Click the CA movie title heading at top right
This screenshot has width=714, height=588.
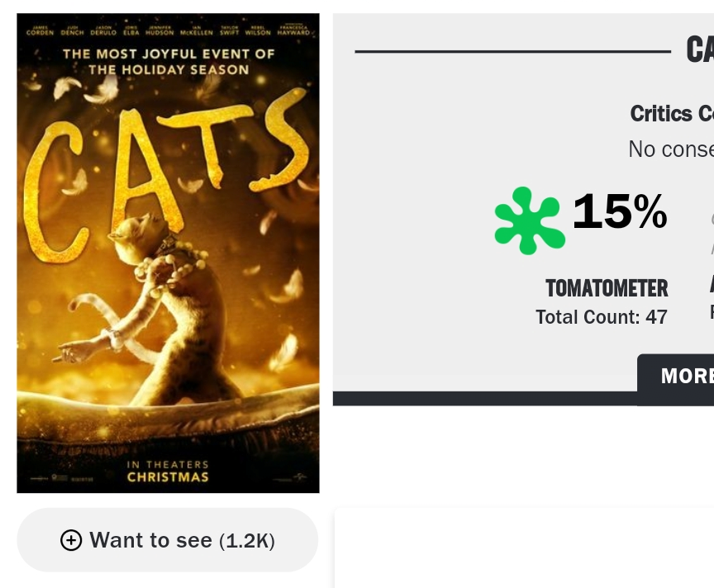(x=699, y=50)
